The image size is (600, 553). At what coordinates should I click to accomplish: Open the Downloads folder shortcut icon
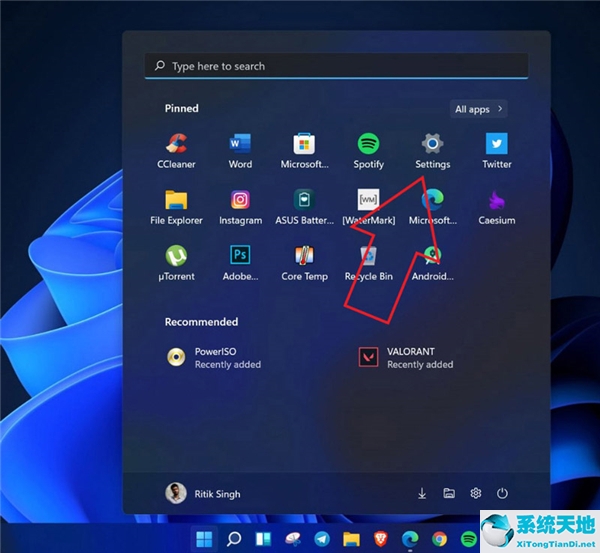click(422, 493)
